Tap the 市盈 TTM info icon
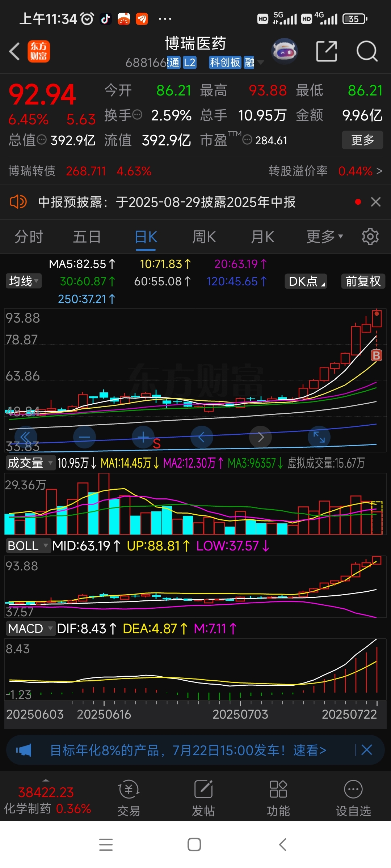This screenshot has width=391, height=868. point(247,140)
